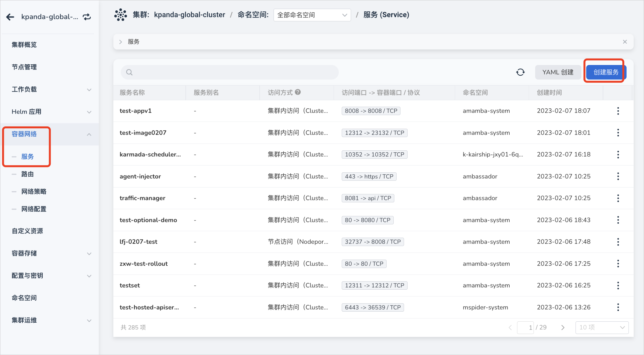Select the 路由 submenu item
This screenshot has height=355, width=644.
(27, 174)
